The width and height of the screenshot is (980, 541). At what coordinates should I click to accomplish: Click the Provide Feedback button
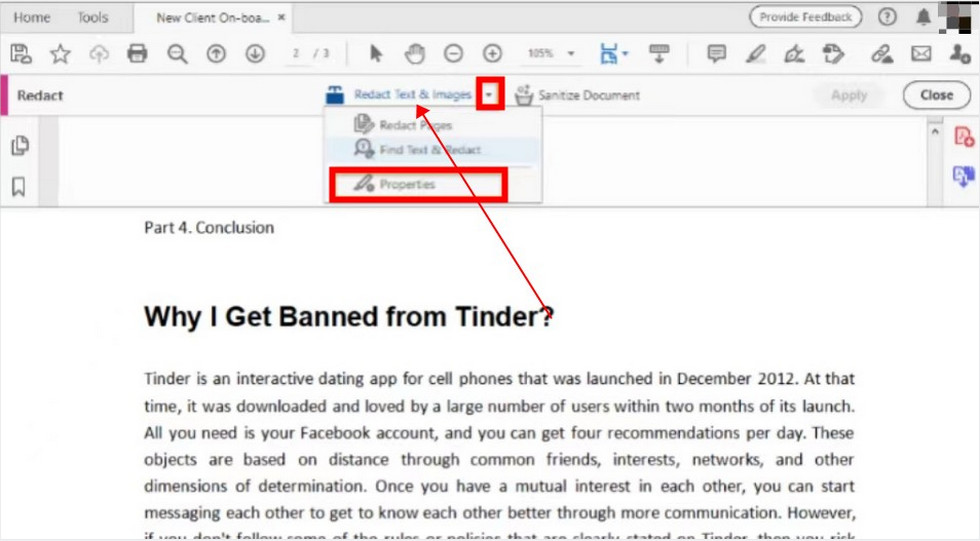[805, 17]
